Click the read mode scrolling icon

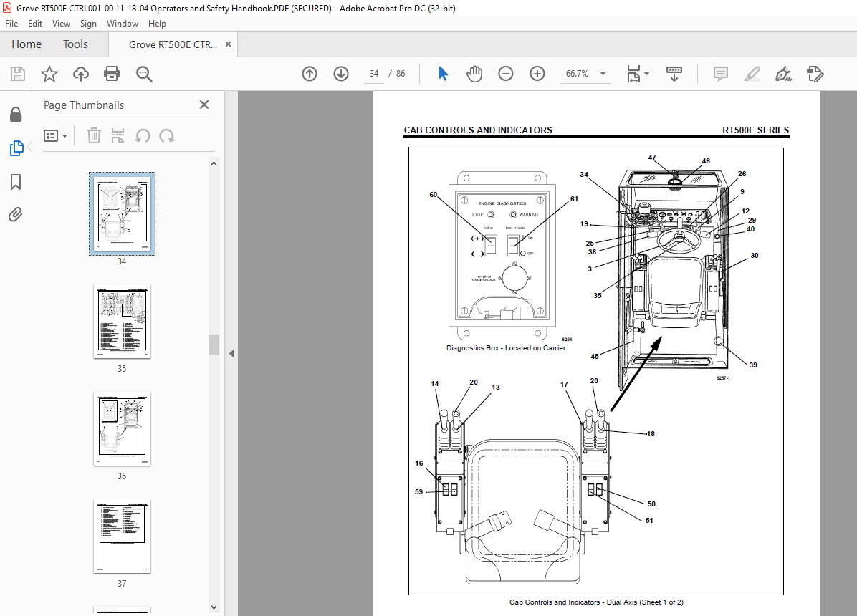[674, 74]
